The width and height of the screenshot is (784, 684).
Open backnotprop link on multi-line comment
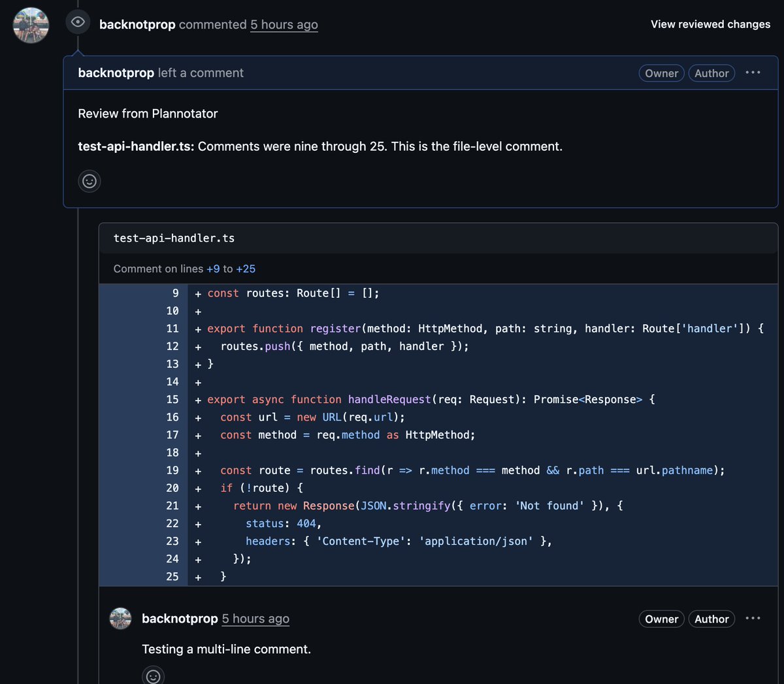180,619
